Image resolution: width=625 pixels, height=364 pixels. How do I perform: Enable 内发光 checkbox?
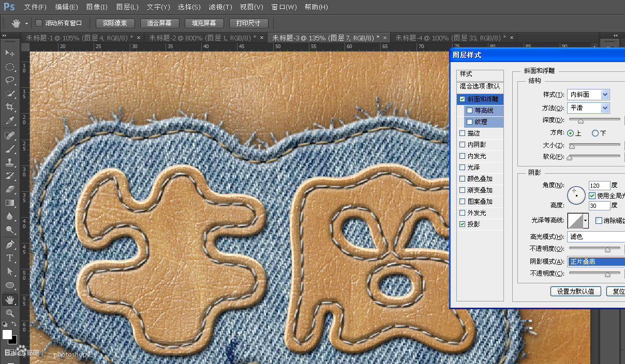pyautogui.click(x=462, y=156)
